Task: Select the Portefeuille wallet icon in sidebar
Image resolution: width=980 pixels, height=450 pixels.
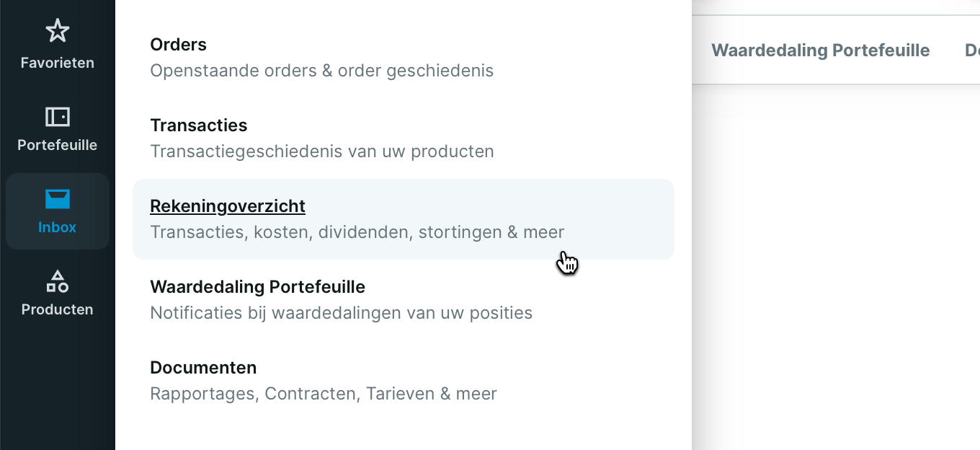Action: tap(57, 116)
